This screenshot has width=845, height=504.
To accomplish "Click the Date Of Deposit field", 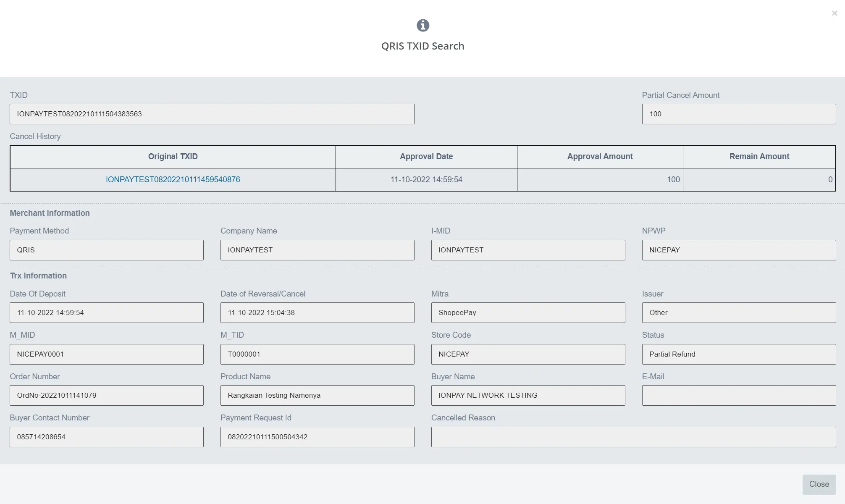I will click(x=106, y=312).
